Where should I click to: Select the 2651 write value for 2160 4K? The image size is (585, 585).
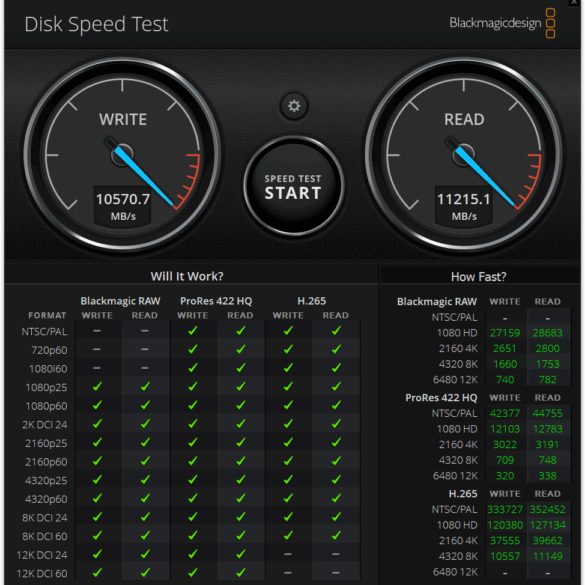click(x=505, y=348)
